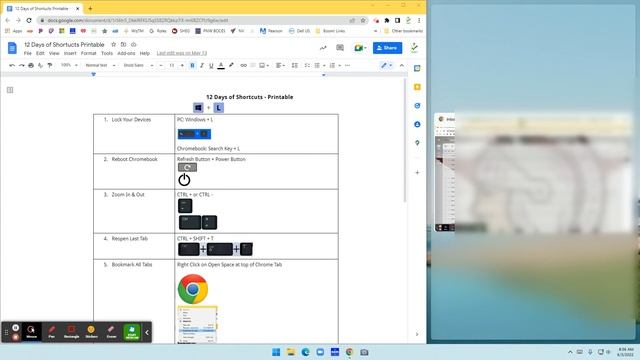The width and height of the screenshot is (640, 360).
Task: Toggle italic formatting
Action: click(202, 65)
